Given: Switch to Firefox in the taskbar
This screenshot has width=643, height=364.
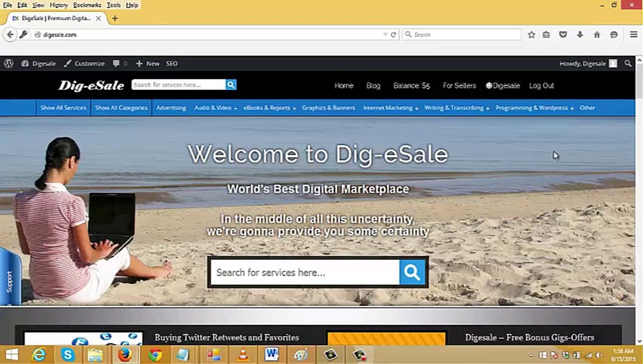Looking at the screenshot, I should click(x=124, y=354).
